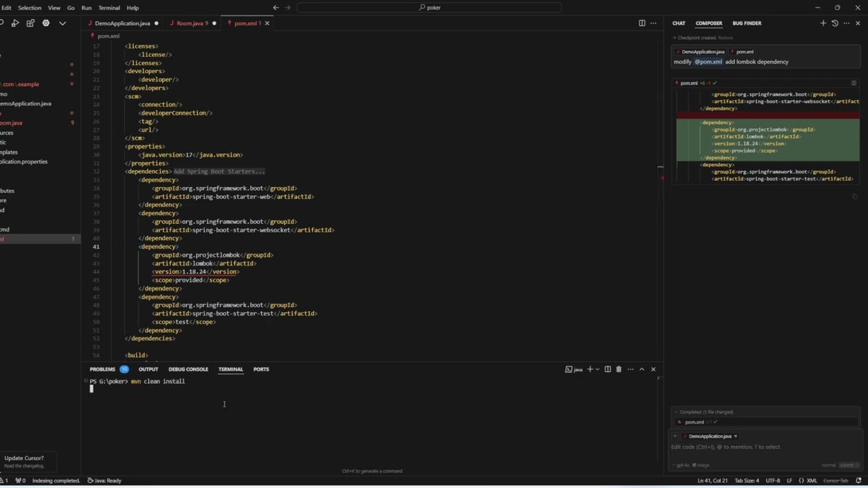Viewport: 868px width, 488px height.
Task: Open the Extensions view icon in sidebar header
Action: 31,23
